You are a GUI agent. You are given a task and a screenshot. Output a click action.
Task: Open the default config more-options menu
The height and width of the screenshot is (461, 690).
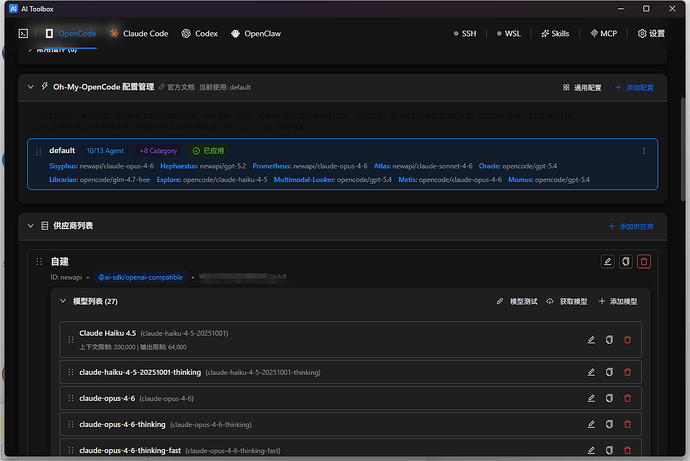click(644, 151)
